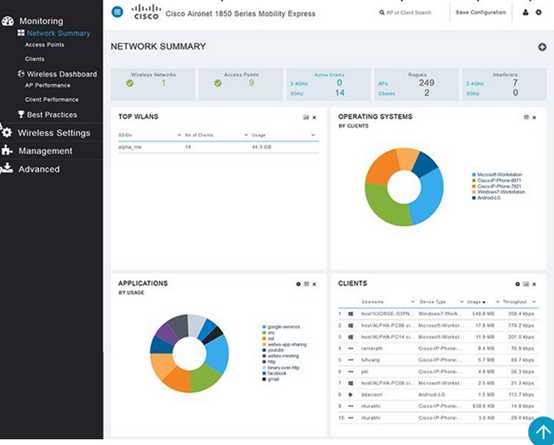Click the Advanced download-tray icon
554x445 pixels.
(x=7, y=169)
